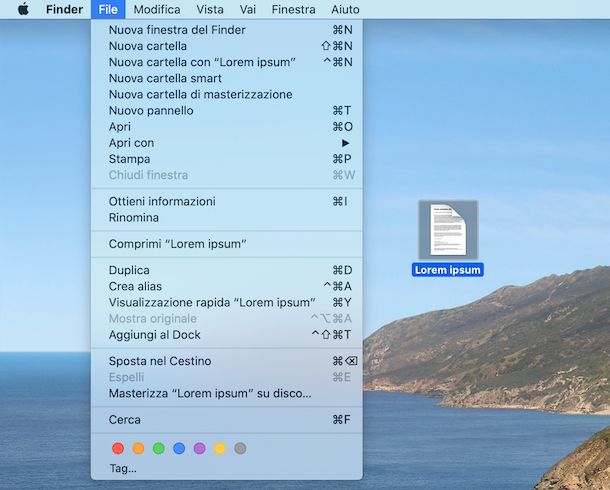The image size is (610, 490).
Task: Choose Nuova cartella di masterizzazione
Action: 227,94
